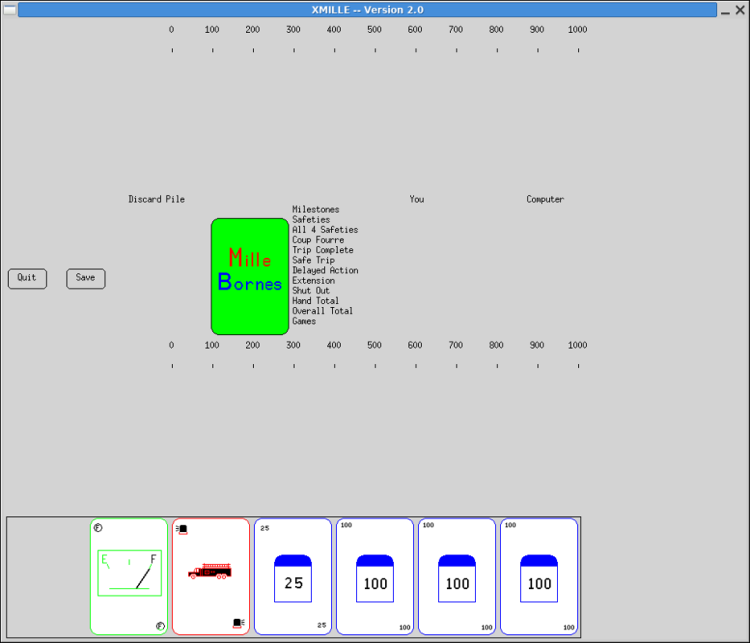750x643 pixels.
Task: Click the Milestones score row label
Action: click(316, 210)
